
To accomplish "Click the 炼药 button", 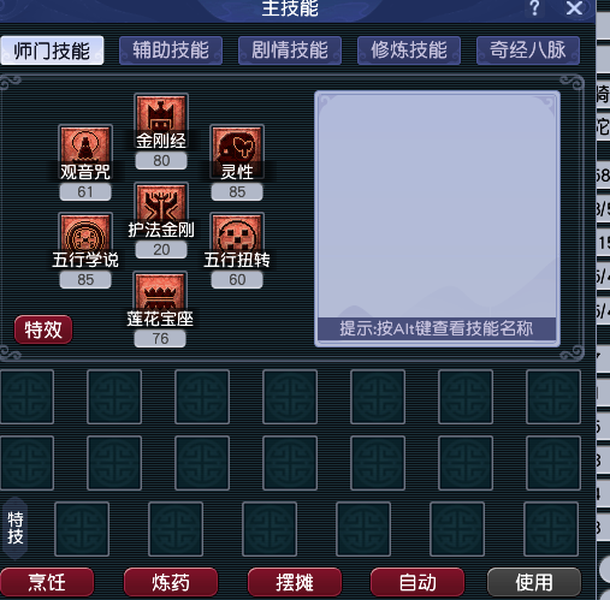I will tap(171, 582).
